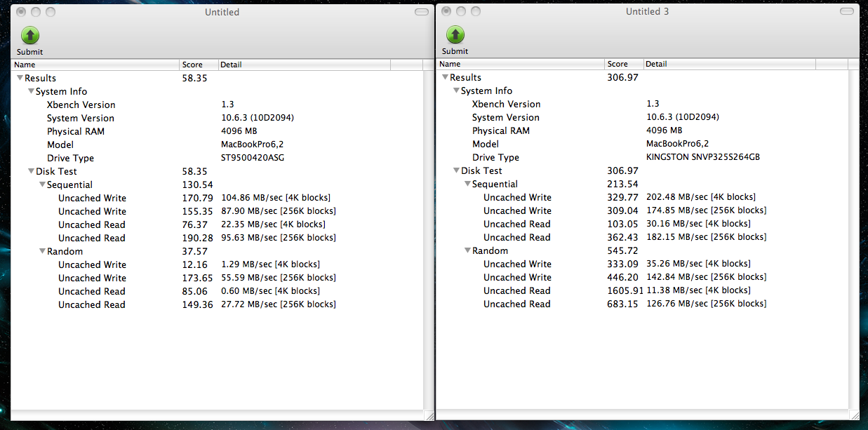Click detail 104.86 MB/sec [4K blocks]
The image size is (868, 430).
pyautogui.click(x=276, y=199)
